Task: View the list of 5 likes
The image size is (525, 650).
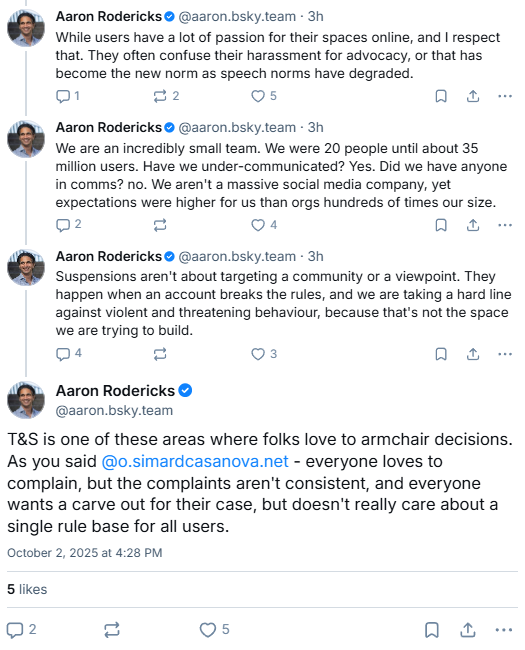Action: (x=27, y=589)
